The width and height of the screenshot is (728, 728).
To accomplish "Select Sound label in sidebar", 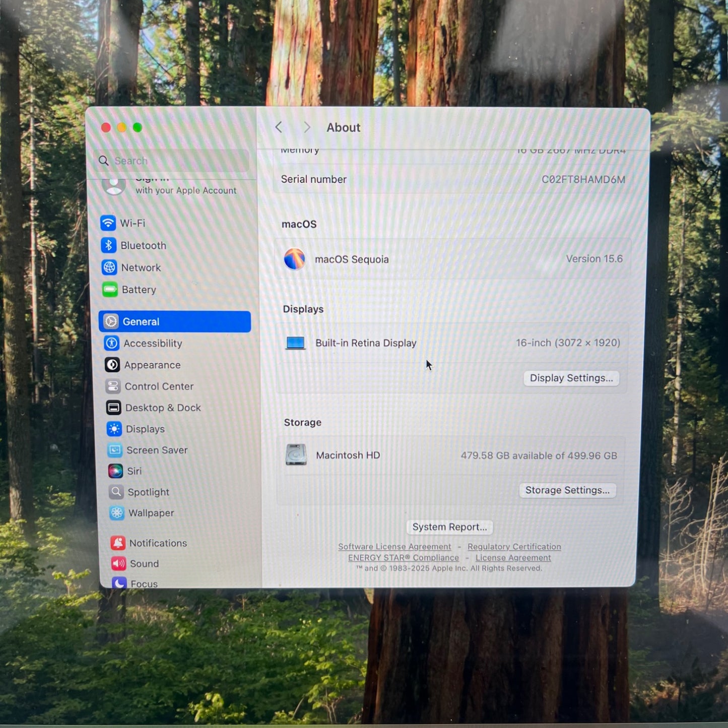I will pyautogui.click(x=145, y=564).
